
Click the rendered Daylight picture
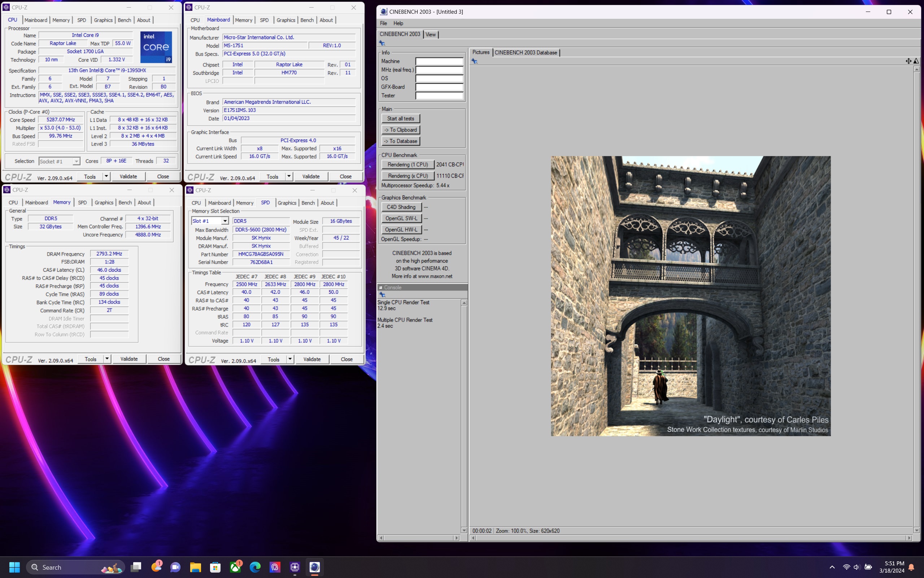[690, 296]
